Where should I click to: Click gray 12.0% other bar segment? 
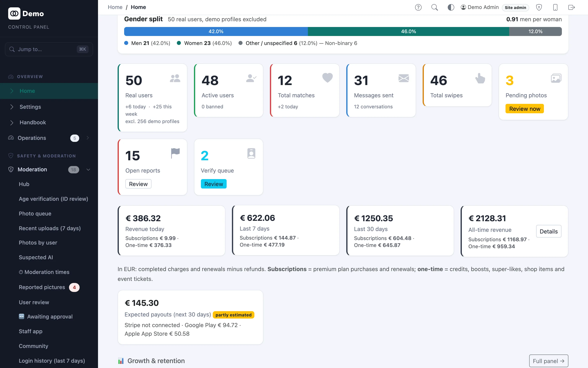pyautogui.click(x=535, y=31)
